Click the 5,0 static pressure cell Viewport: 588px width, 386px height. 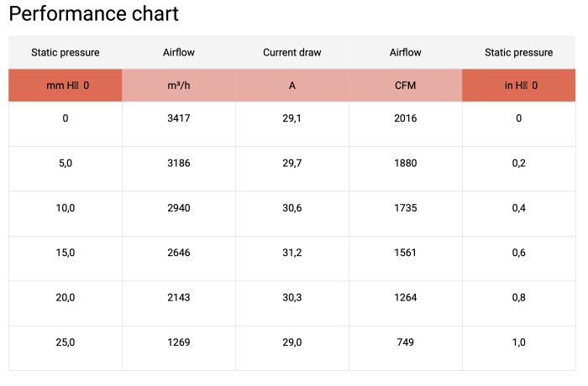[x=66, y=163]
